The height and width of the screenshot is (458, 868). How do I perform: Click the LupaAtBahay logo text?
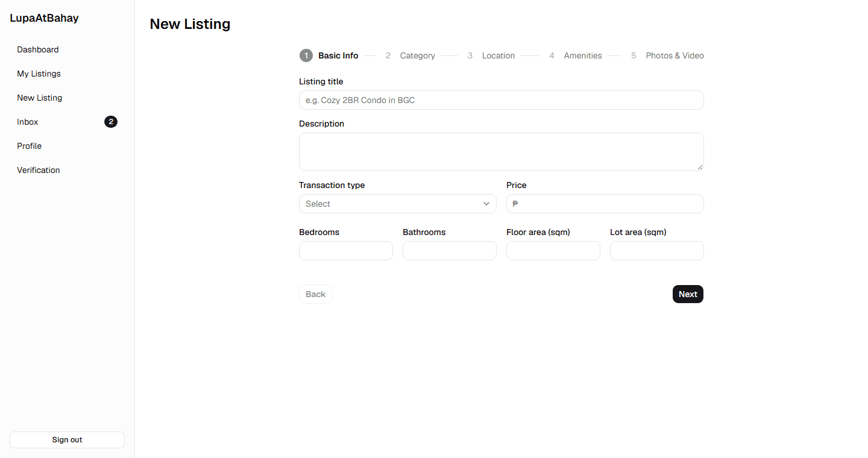(x=44, y=18)
